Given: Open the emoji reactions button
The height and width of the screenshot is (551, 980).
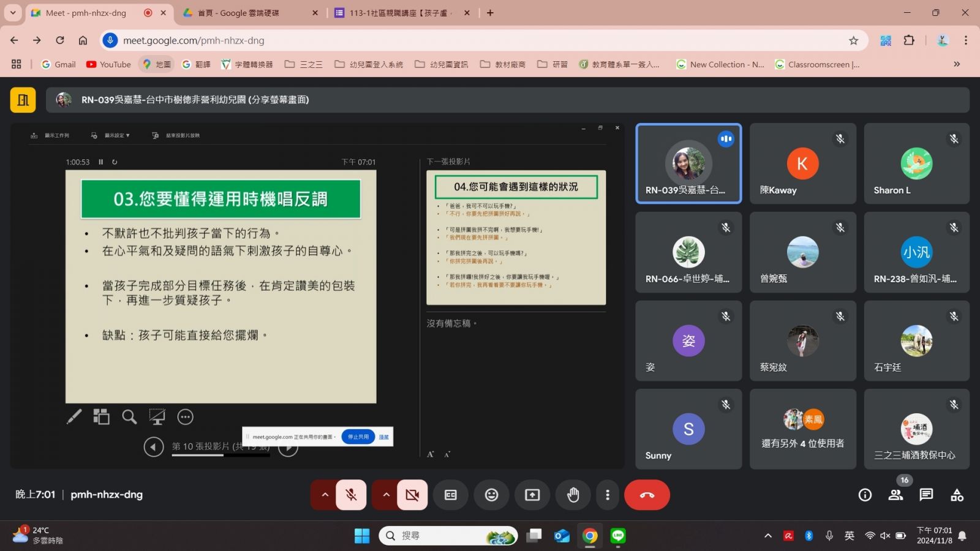Looking at the screenshot, I should [x=491, y=495].
